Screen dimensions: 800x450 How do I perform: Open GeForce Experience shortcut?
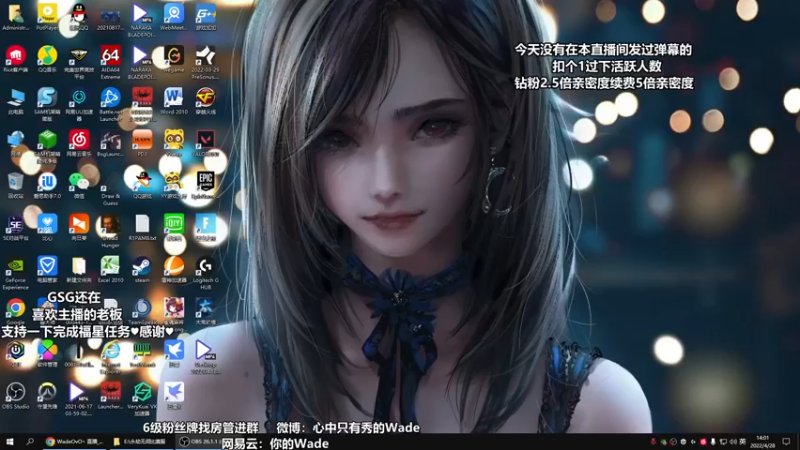tap(15, 273)
